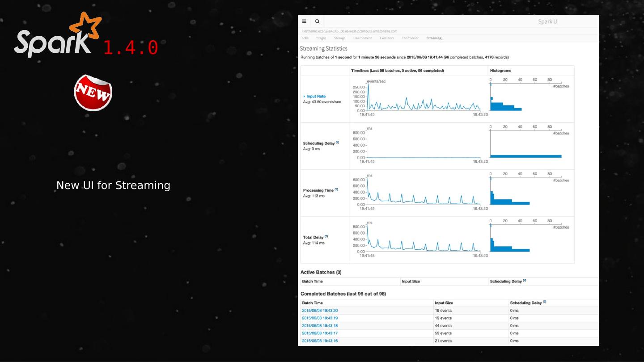Viewport: 644px width, 362px height.
Task: Click help icon in Active Batches Scheduling Delay header
Action: (x=524, y=281)
